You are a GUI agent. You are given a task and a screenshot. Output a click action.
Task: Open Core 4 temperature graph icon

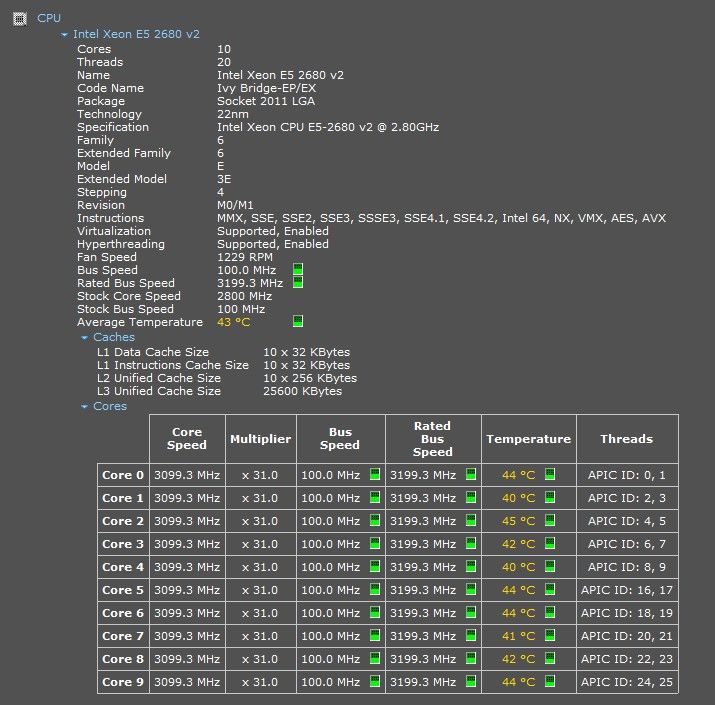pos(550,566)
